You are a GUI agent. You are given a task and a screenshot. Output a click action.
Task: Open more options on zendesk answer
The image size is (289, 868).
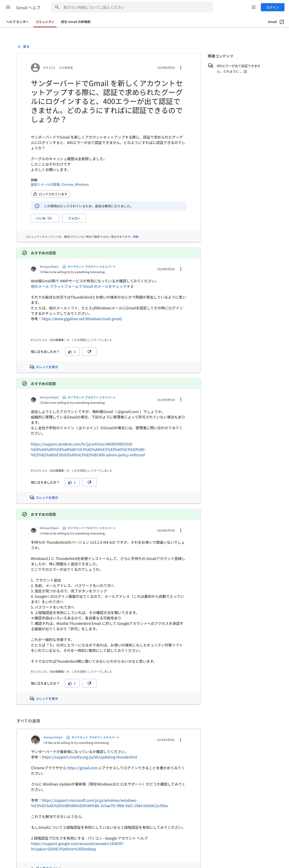pos(181,400)
